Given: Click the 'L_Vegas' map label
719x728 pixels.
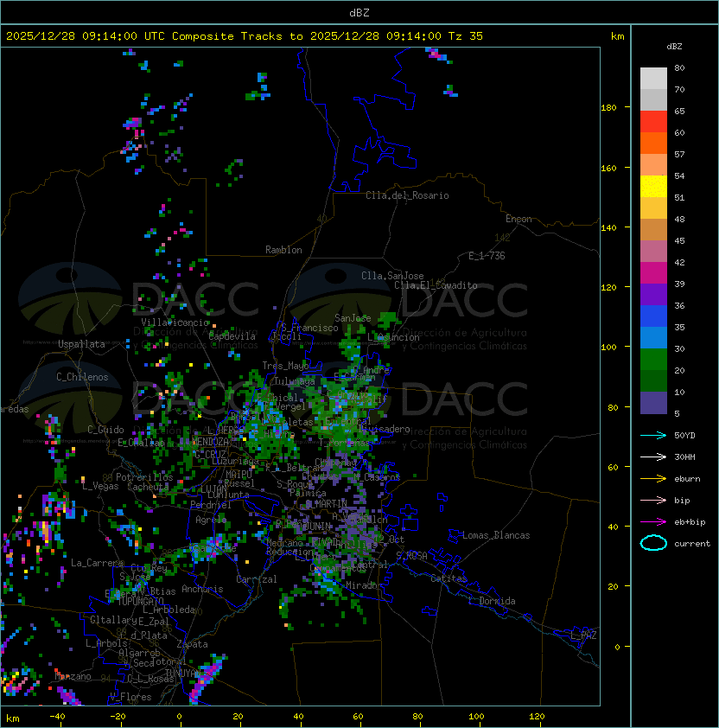Looking at the screenshot, I should click(100, 486).
